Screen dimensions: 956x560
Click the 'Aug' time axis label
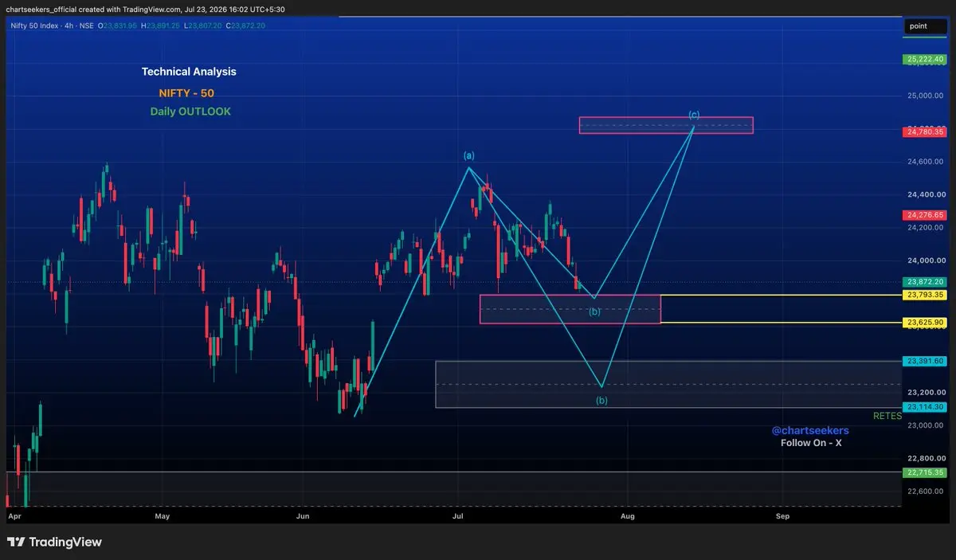(628, 516)
